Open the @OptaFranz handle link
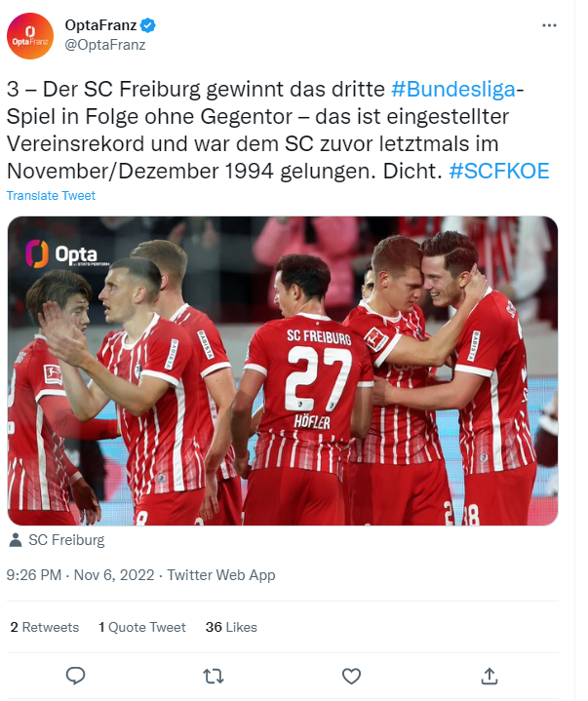 (x=105, y=45)
